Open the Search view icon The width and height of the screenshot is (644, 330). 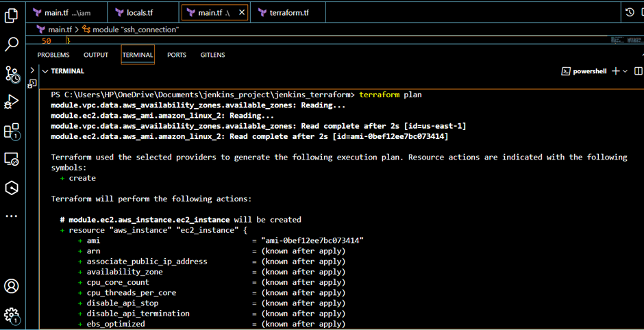12,45
